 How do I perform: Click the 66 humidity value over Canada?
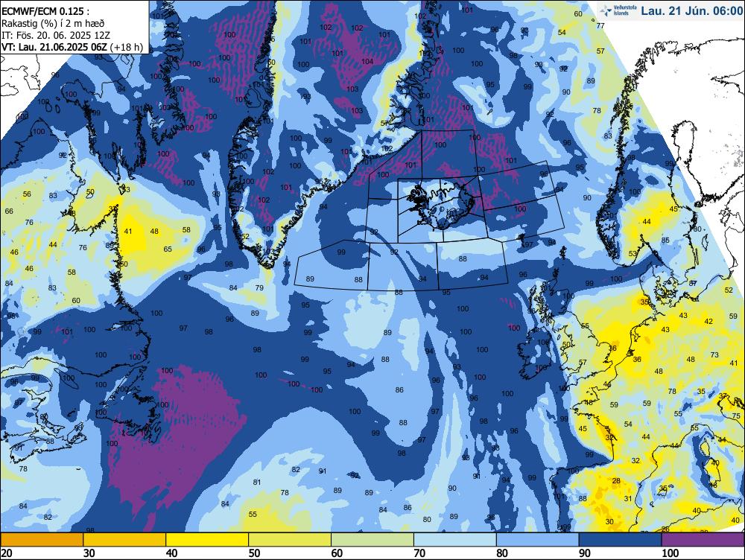pyautogui.click(x=8, y=211)
